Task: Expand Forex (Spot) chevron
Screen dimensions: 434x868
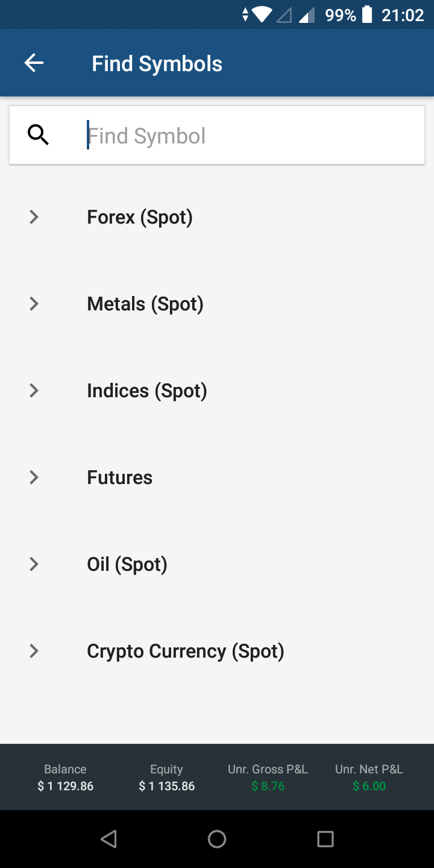Action: (x=34, y=217)
